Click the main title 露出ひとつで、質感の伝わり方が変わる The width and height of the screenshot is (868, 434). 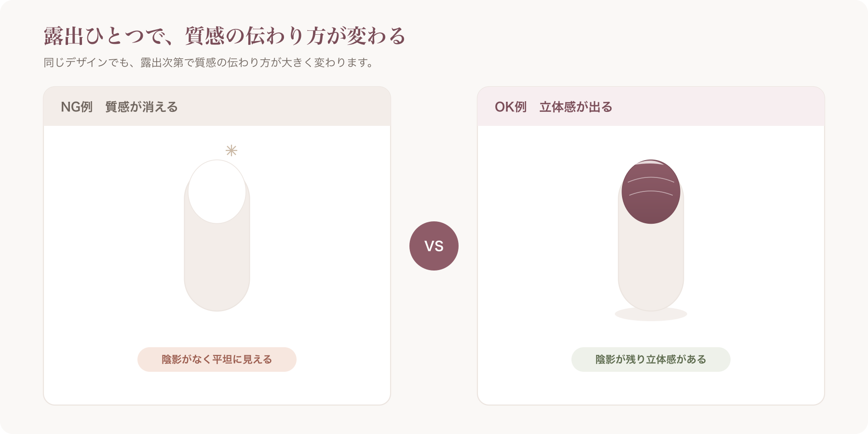(x=225, y=36)
